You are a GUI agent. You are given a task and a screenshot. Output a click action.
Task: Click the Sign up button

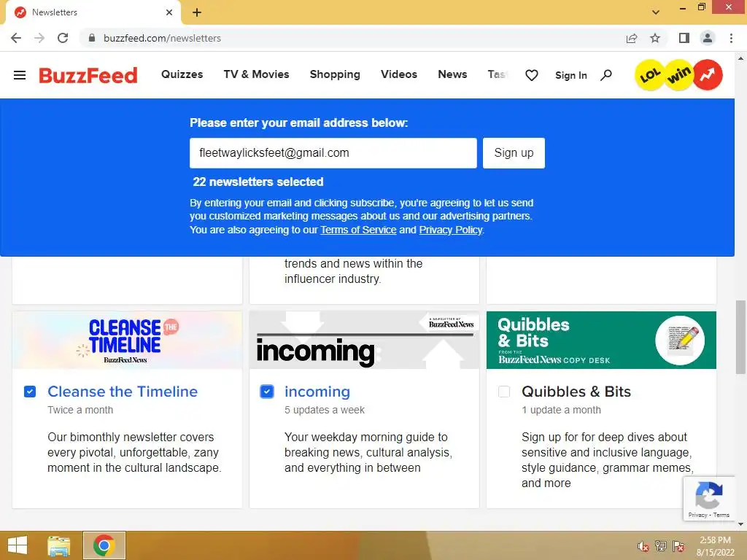(x=514, y=153)
